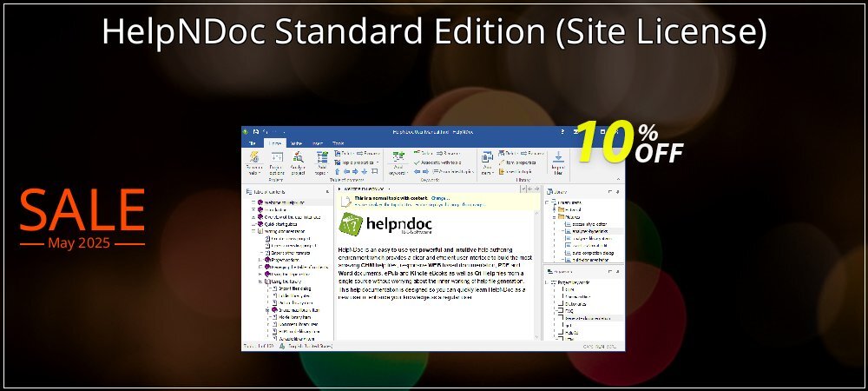
Task: Switch to the Home ribbon tab
Action: [275, 142]
